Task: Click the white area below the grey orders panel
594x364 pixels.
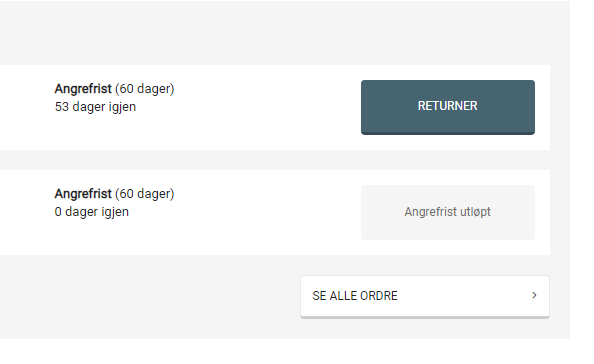Action: click(x=284, y=352)
